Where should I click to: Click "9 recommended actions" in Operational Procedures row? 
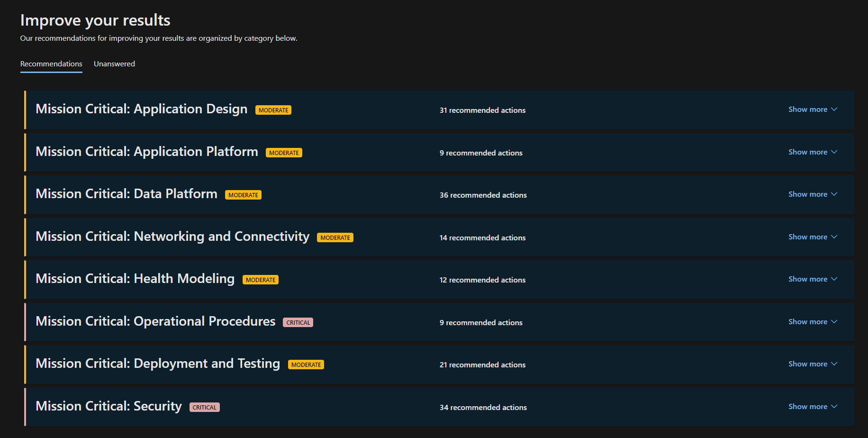click(x=481, y=322)
